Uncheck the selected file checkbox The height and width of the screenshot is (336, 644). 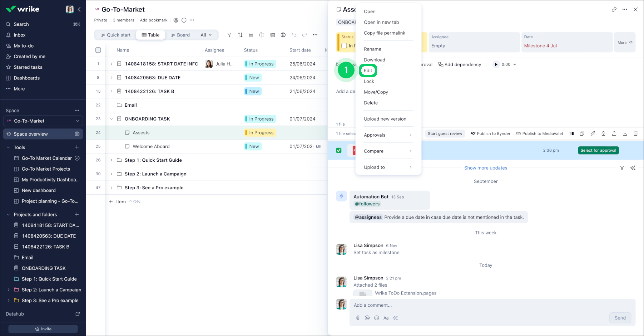click(x=339, y=150)
